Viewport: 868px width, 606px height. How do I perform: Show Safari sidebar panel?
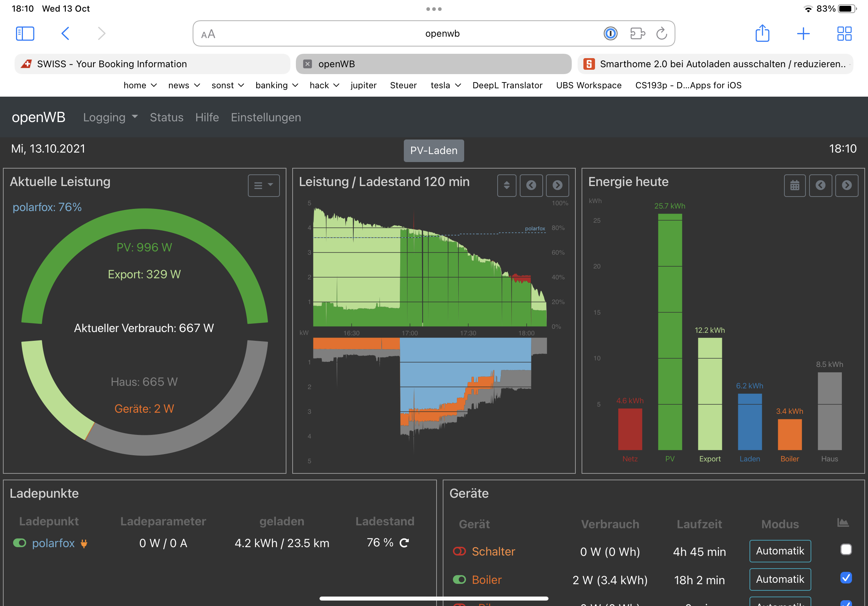click(25, 34)
